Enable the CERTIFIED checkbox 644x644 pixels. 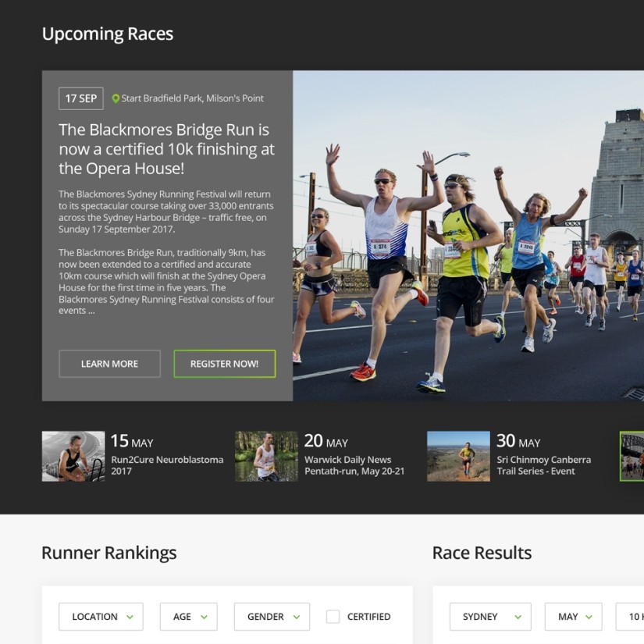(333, 617)
